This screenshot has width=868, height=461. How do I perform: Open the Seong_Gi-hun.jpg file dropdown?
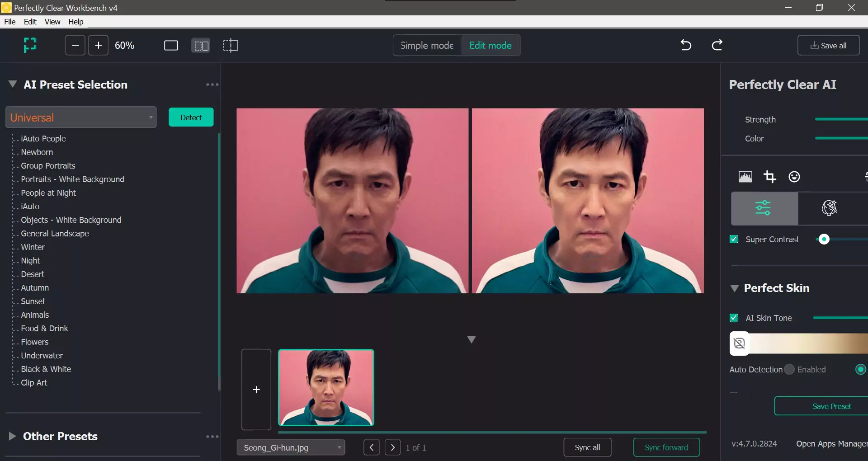[291, 447]
